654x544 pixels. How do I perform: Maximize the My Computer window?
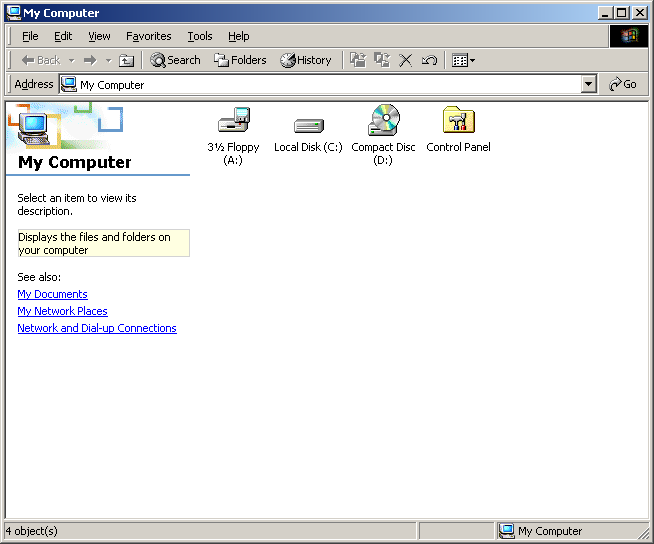(621, 13)
